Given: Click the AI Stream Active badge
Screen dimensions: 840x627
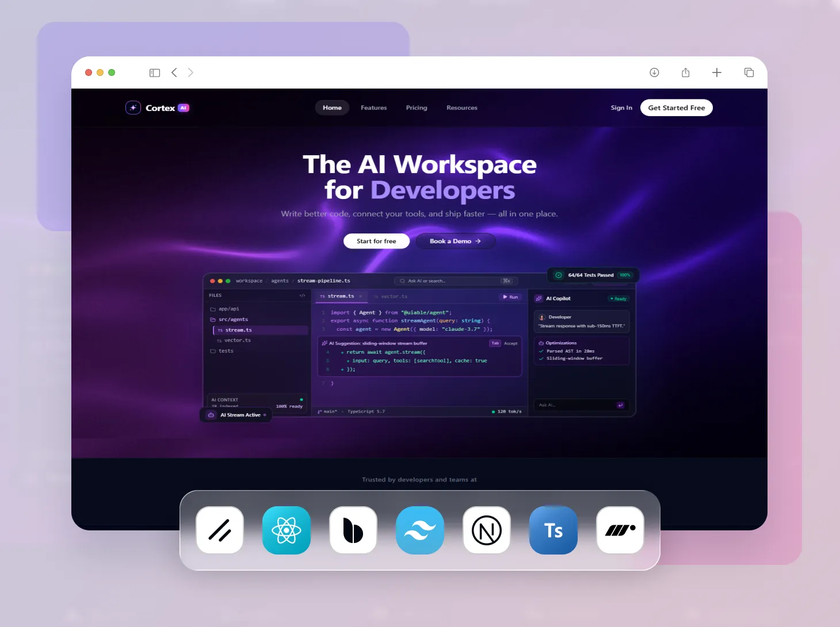Looking at the screenshot, I should coord(236,415).
